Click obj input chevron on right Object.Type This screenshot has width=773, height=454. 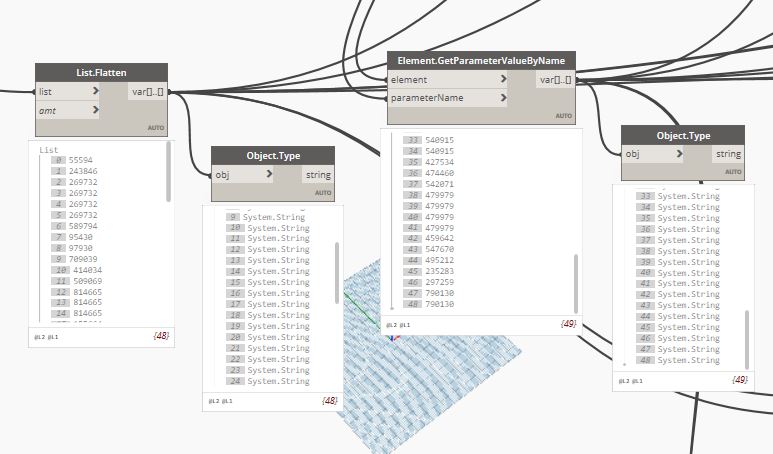point(679,154)
